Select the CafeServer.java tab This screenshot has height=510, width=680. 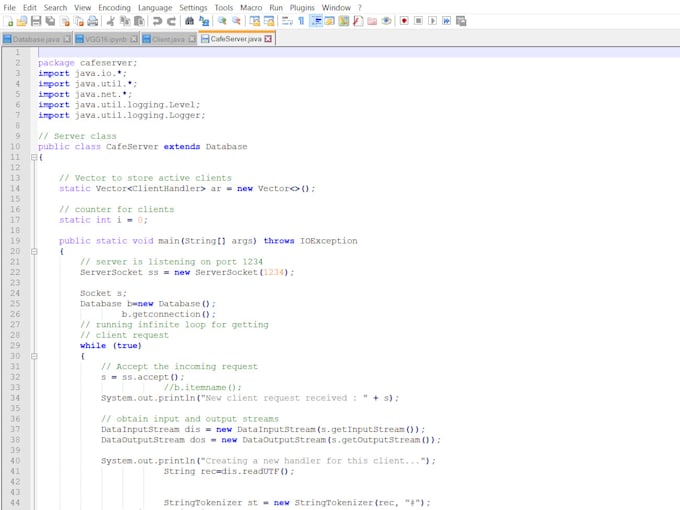tap(236, 39)
